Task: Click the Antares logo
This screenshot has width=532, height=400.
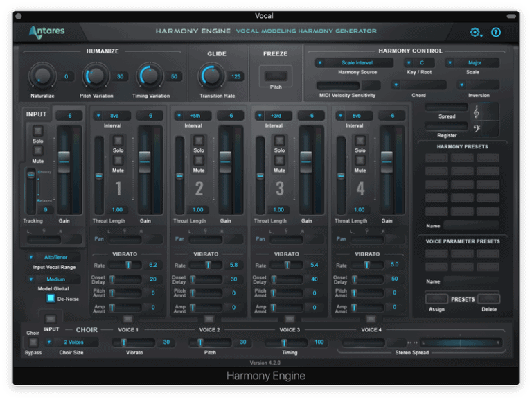Action: click(x=46, y=32)
